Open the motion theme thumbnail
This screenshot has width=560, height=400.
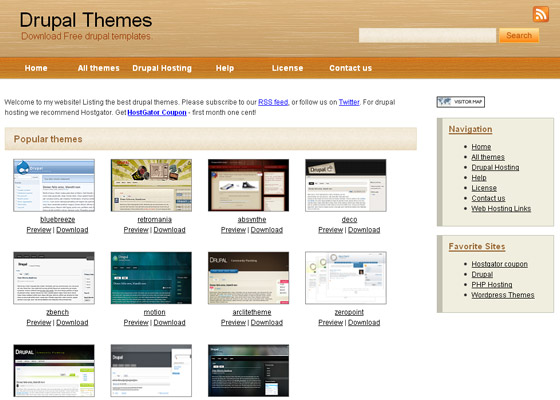(x=151, y=278)
